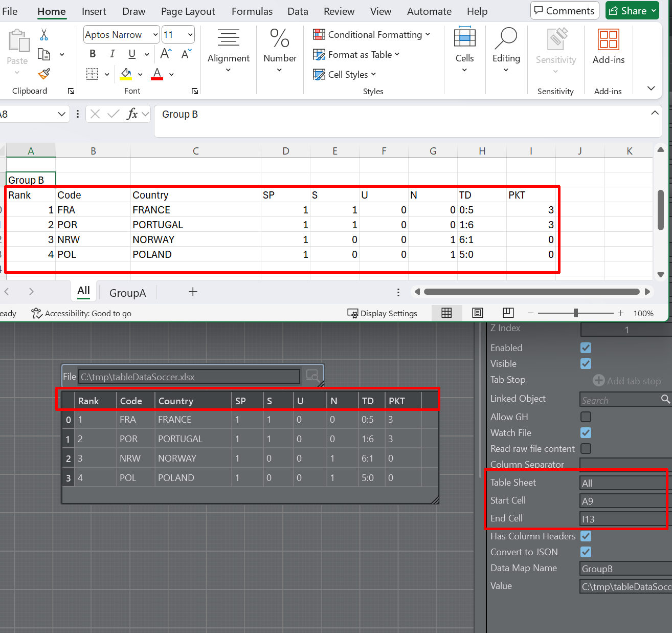Viewport: 672px width, 633px height.
Task: Open the Add-ins button
Action: (608, 47)
